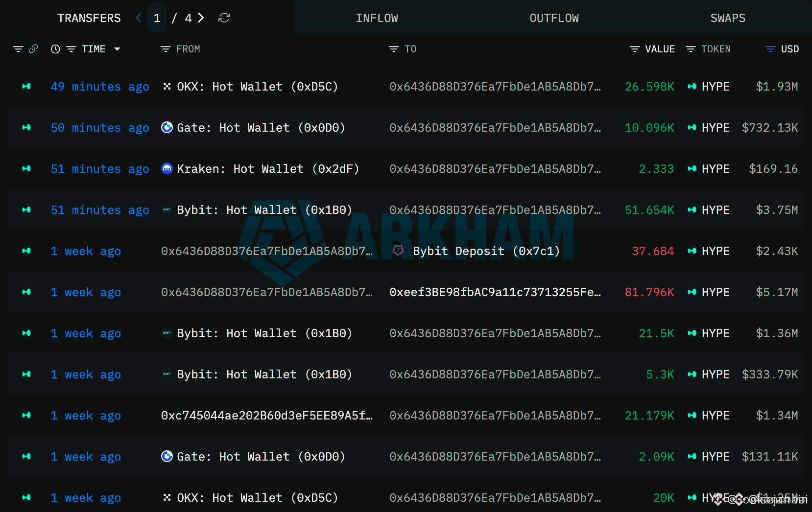Click the chain icon in the Kraken row
812x512 pixels.
click(26, 169)
